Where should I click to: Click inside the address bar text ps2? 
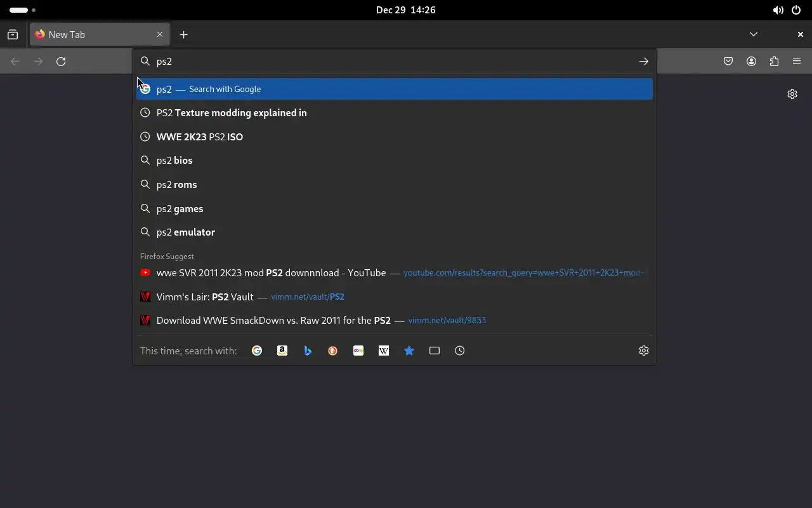164,62
